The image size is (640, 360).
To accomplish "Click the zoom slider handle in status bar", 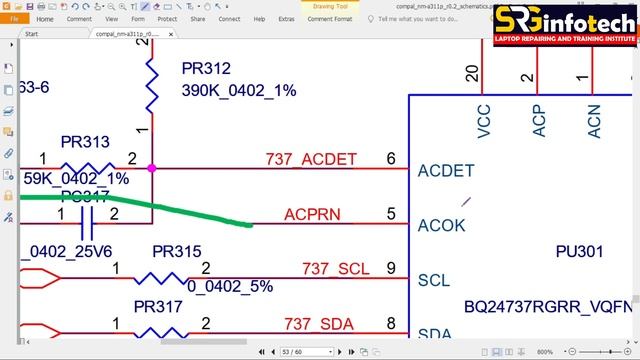I will 610,352.
